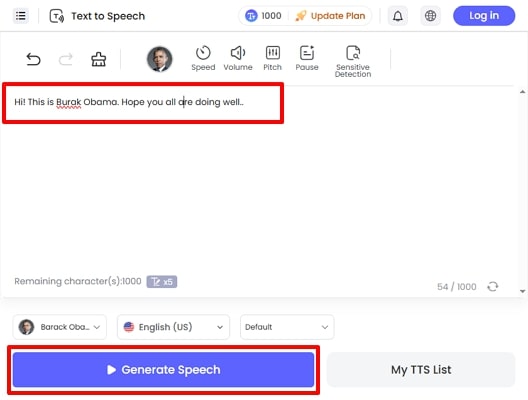
Task: Click the voice avatar in the toolbar
Action: coord(159,59)
